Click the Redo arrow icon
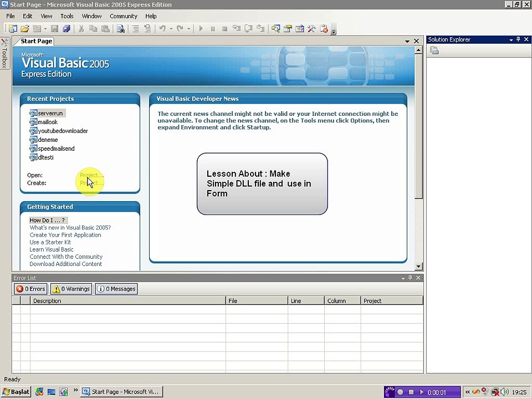The height and width of the screenshot is (399, 532). coord(180,29)
